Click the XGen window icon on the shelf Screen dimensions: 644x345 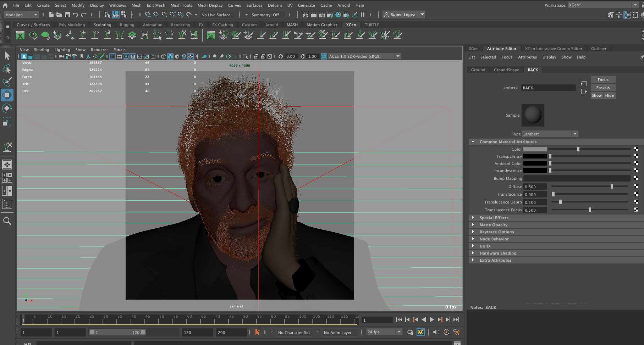tap(21, 35)
